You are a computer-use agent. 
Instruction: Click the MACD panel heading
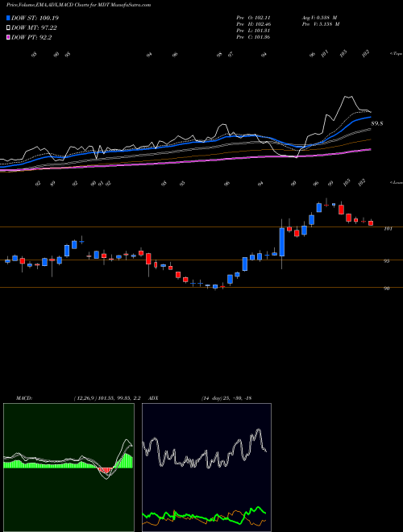coord(24,398)
